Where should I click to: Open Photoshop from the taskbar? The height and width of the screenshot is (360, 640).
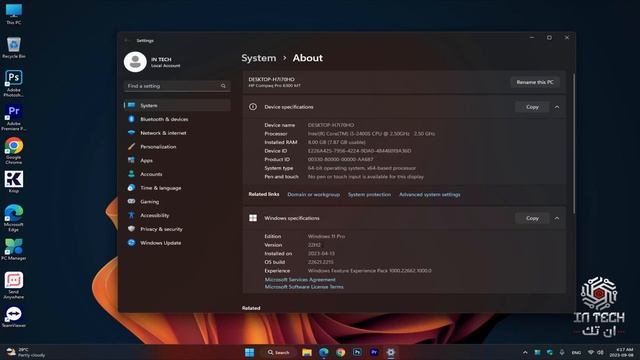point(357,352)
